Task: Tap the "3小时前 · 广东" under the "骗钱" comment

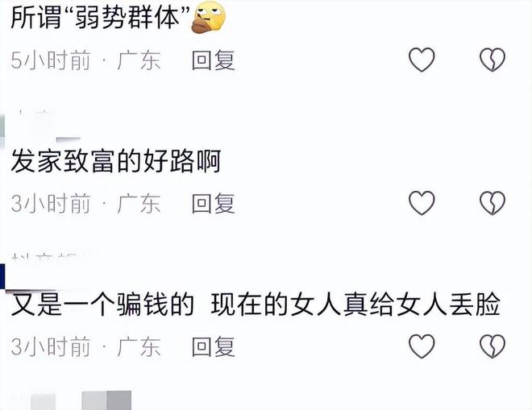Action: click(85, 346)
